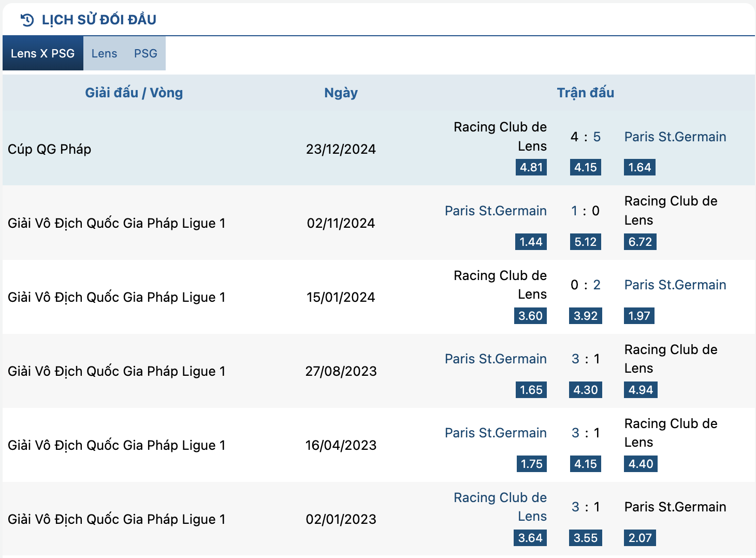Choose the 6.72 odds box
This screenshot has height=558, width=756.
[x=640, y=242]
